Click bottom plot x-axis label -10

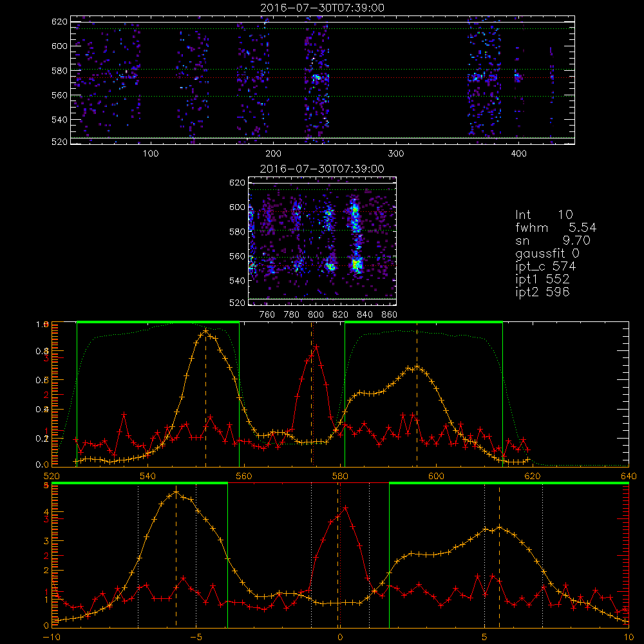(x=52, y=638)
